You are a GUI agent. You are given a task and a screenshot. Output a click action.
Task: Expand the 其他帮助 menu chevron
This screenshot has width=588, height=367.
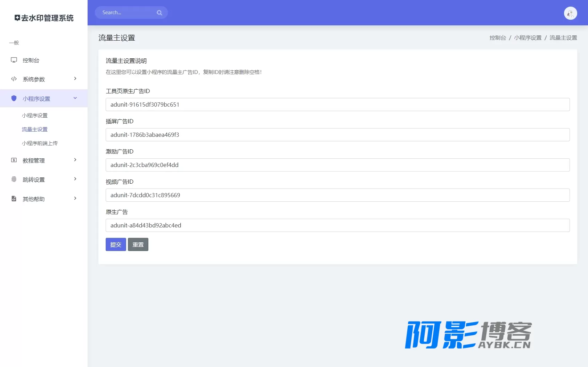point(75,198)
